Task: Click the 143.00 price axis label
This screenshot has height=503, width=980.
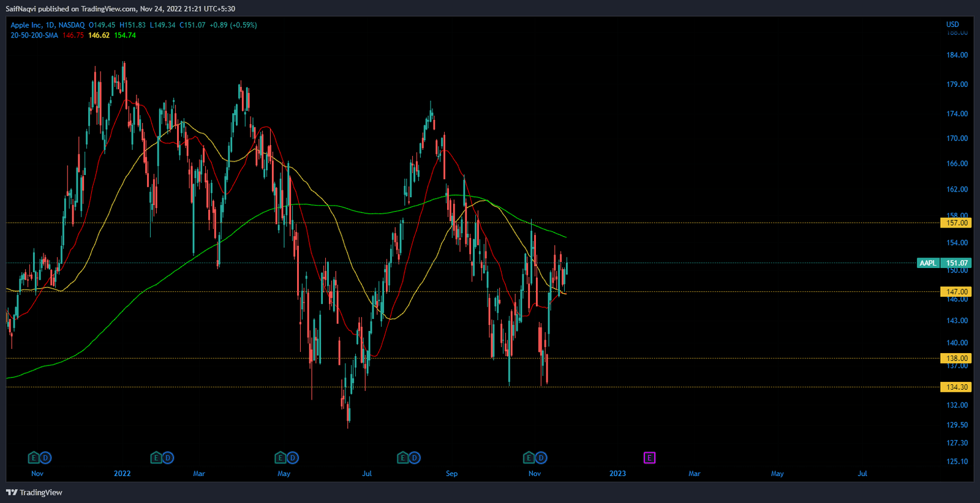Action: [x=957, y=321]
